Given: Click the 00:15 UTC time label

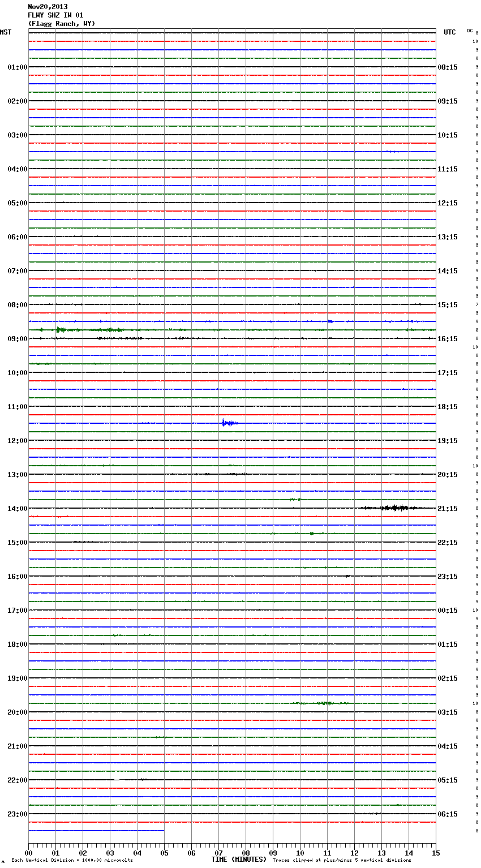Looking at the screenshot, I should pyautogui.click(x=448, y=611).
